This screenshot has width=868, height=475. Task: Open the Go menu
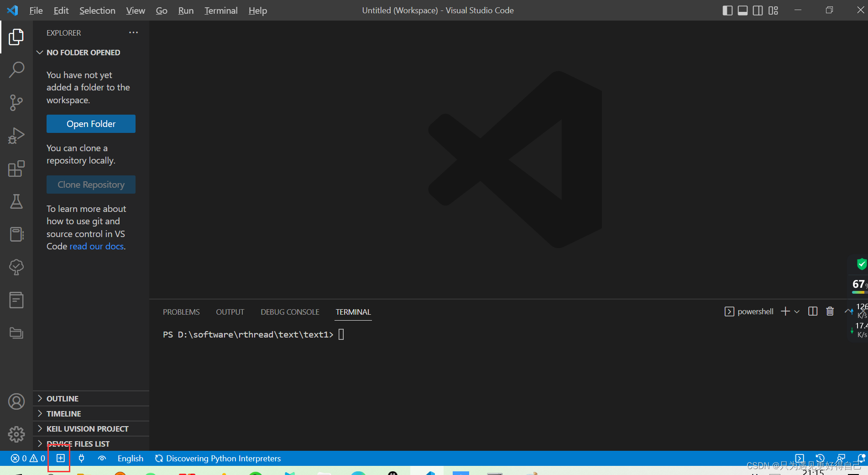click(162, 11)
